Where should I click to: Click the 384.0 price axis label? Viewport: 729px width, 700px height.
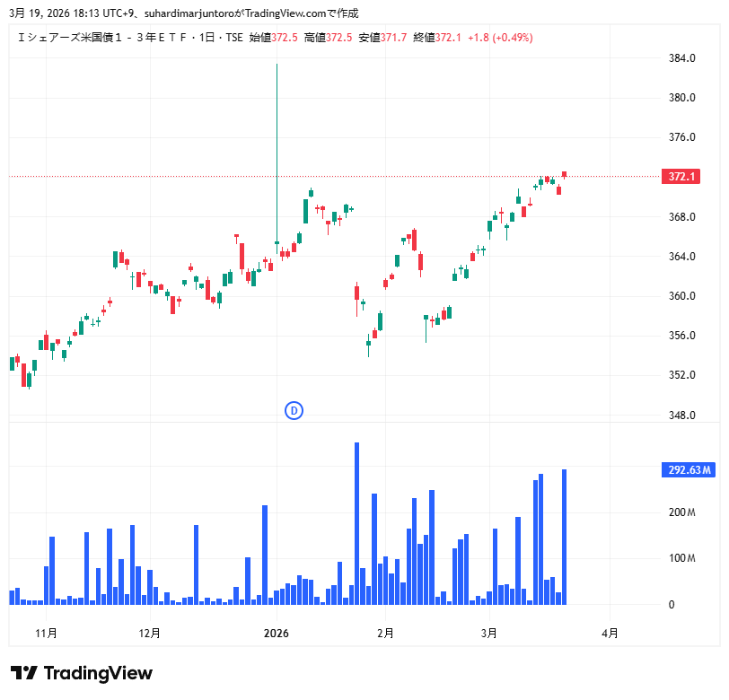(682, 58)
